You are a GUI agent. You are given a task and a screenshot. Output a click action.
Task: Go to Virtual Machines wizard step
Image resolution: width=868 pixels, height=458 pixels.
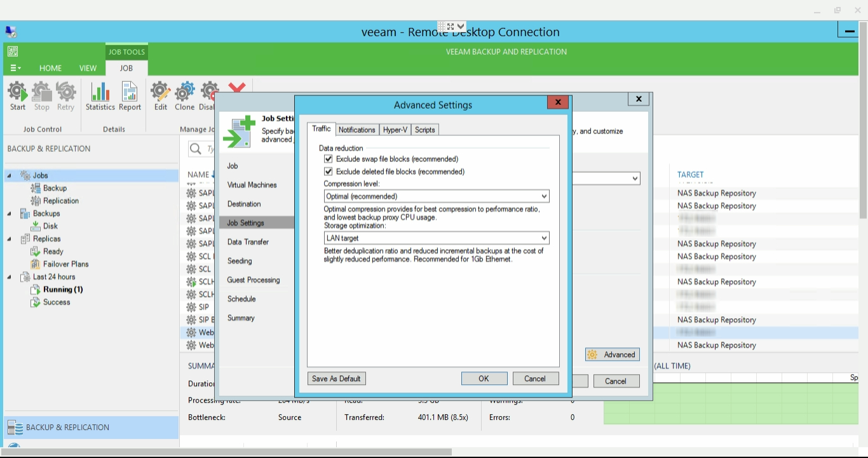pos(252,185)
